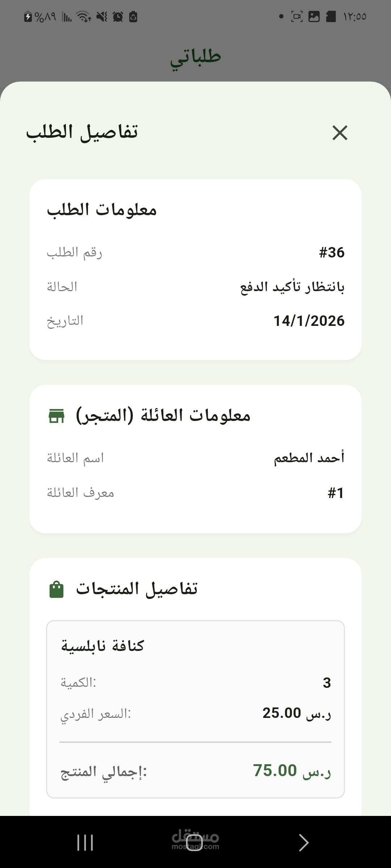Tap the order date 14/1/2026
This screenshot has width=391, height=868.
[309, 321]
